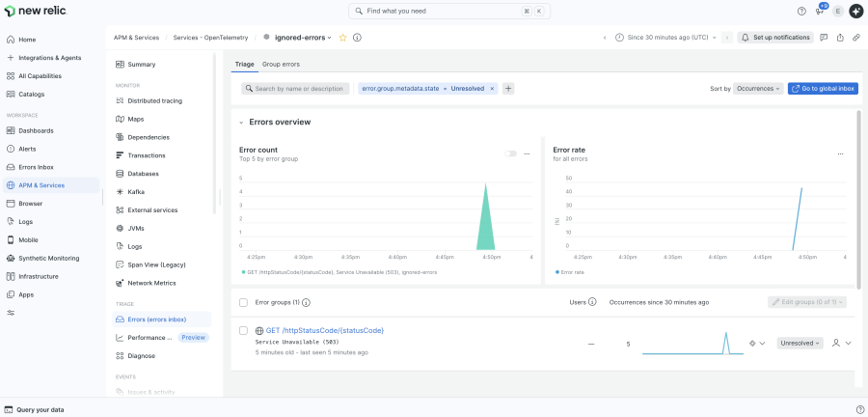The height and width of the screenshot is (417, 868).
Task: Click the help icon in bottom bar
Action: click(x=859, y=410)
